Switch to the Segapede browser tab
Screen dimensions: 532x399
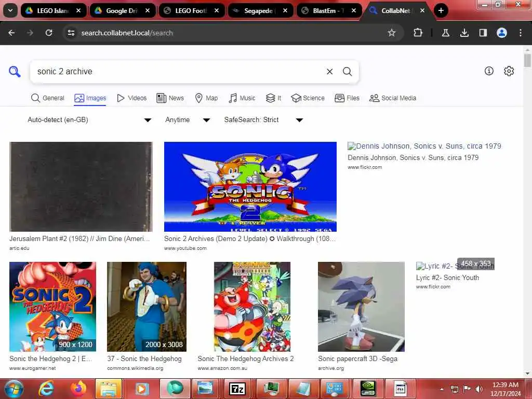[x=261, y=10]
